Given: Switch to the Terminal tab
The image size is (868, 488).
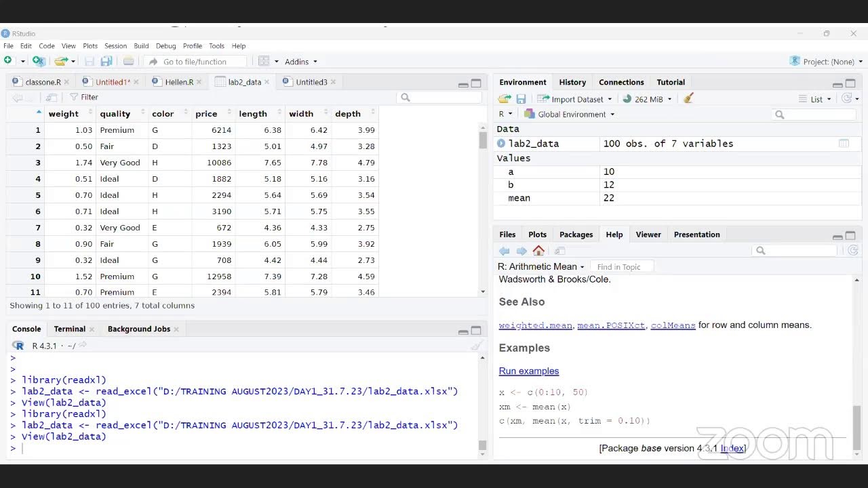Looking at the screenshot, I should (70, 329).
